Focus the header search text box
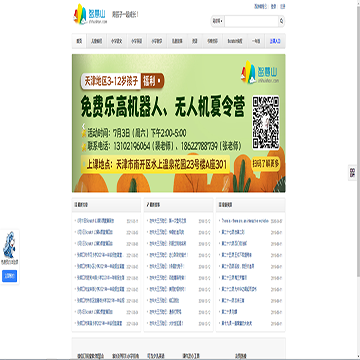The image size is (360, 360). (252, 21)
